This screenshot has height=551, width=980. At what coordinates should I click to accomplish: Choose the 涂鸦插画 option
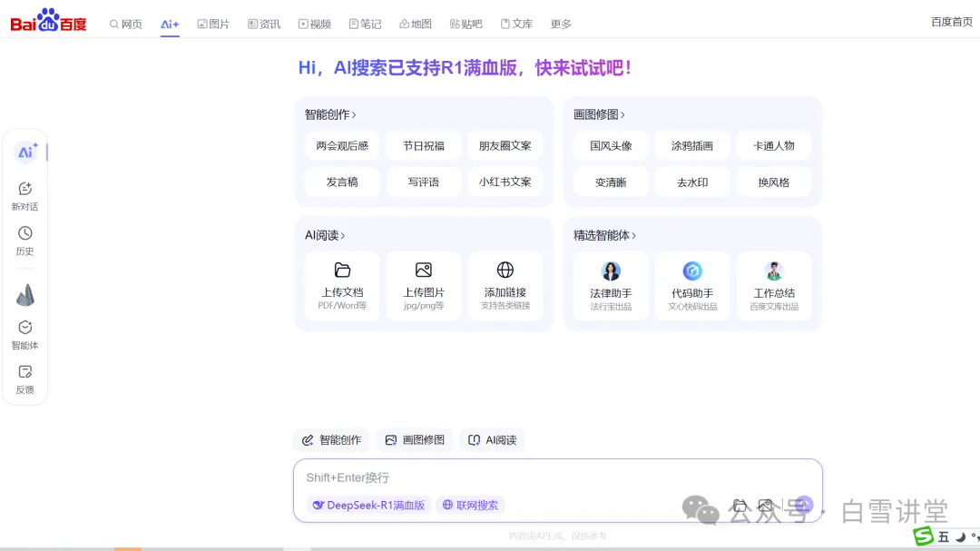pos(692,146)
